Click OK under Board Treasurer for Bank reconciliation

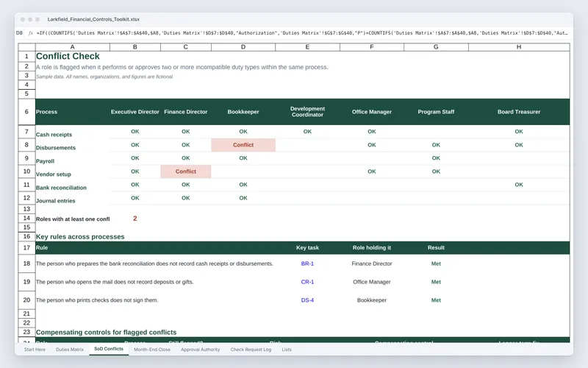[519, 185]
